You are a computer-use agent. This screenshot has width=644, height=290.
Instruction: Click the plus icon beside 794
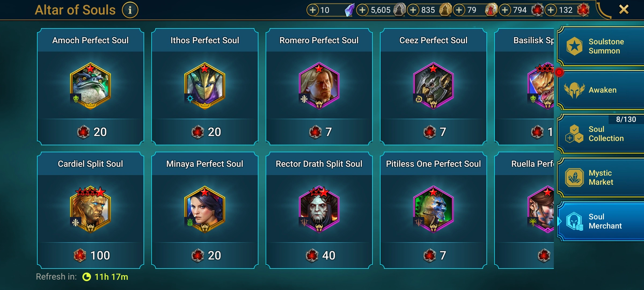[x=505, y=10]
